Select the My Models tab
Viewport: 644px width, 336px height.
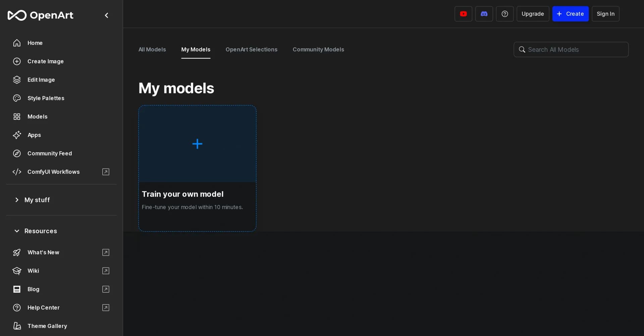196,50
